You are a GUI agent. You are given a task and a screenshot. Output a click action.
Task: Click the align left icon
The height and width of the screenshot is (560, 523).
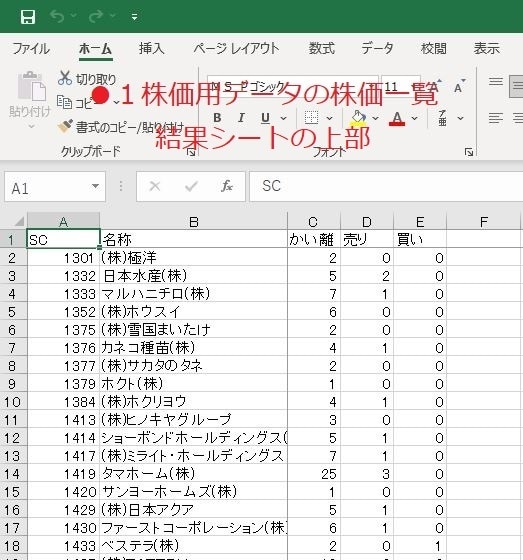click(x=496, y=118)
